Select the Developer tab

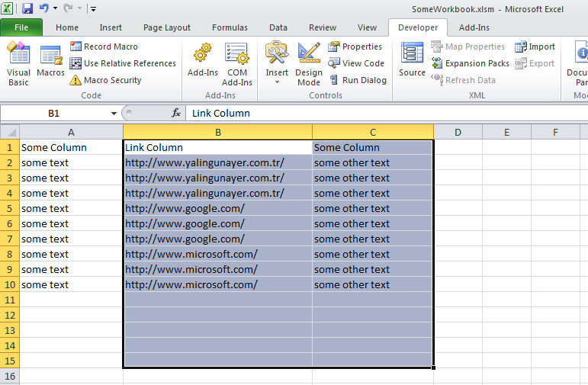click(418, 27)
